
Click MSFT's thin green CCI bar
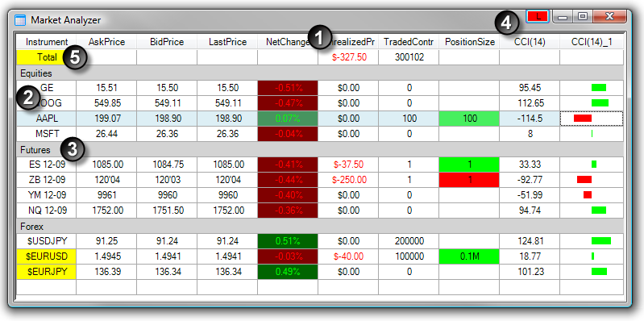592,134
